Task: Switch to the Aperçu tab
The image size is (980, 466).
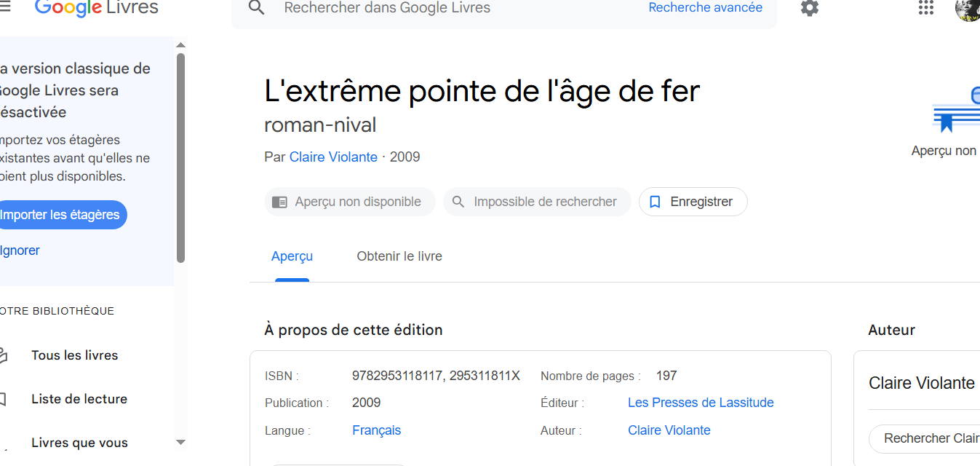Action: (292, 256)
